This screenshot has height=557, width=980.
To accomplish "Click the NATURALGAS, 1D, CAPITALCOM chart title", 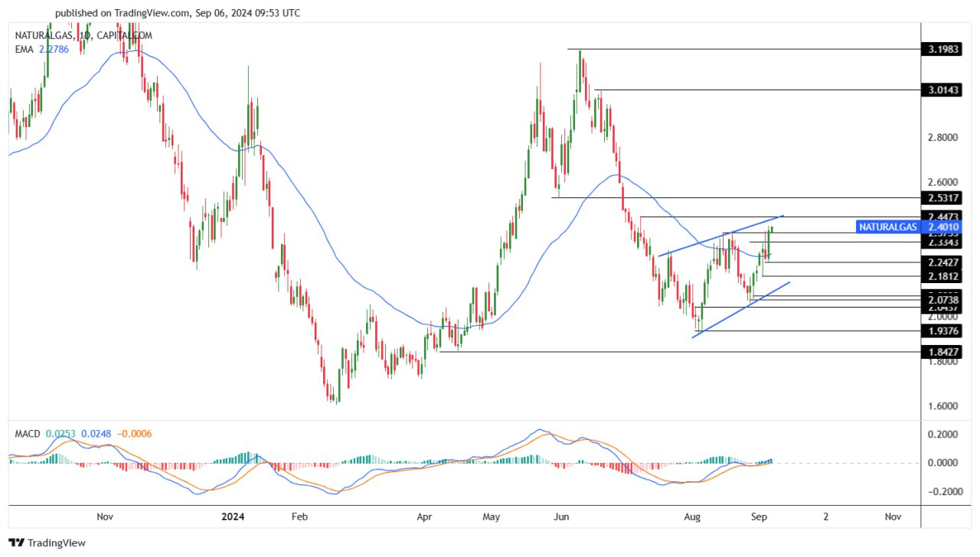I will (83, 35).
